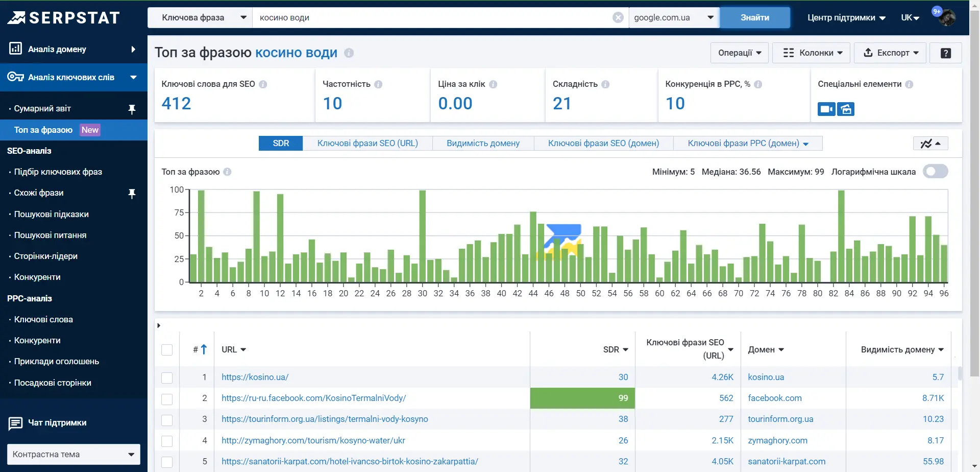Image resolution: width=980 pixels, height=472 pixels.
Task: Click the Аналіз домену chart icon
Action: click(16, 49)
